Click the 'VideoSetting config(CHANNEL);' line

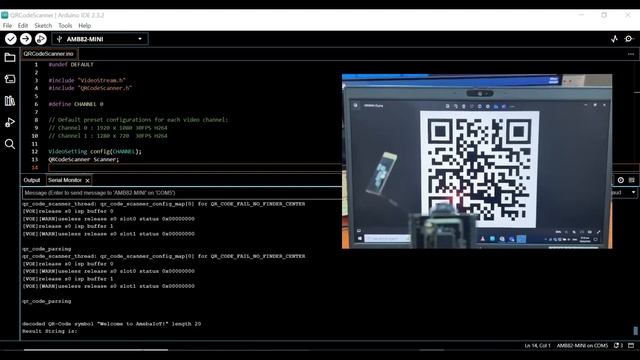(x=95, y=151)
